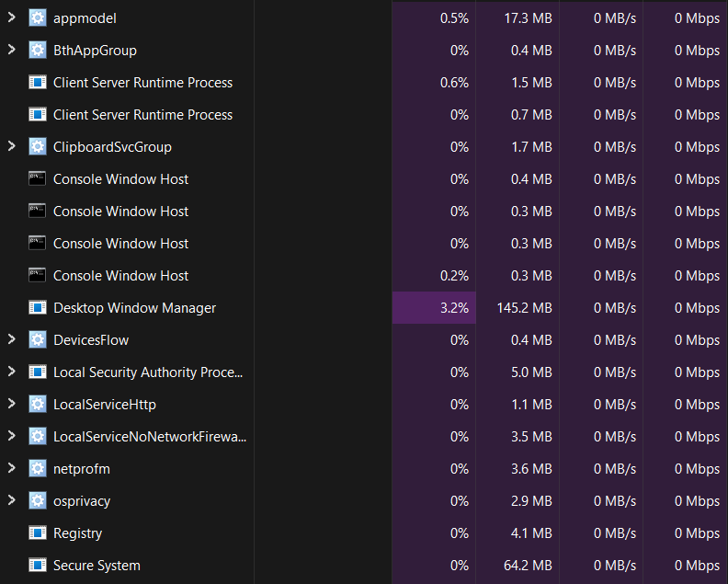Click icon of Client Server Runtime Process using 1.5 MB
Viewport: 728px width, 584px height.
[38, 83]
